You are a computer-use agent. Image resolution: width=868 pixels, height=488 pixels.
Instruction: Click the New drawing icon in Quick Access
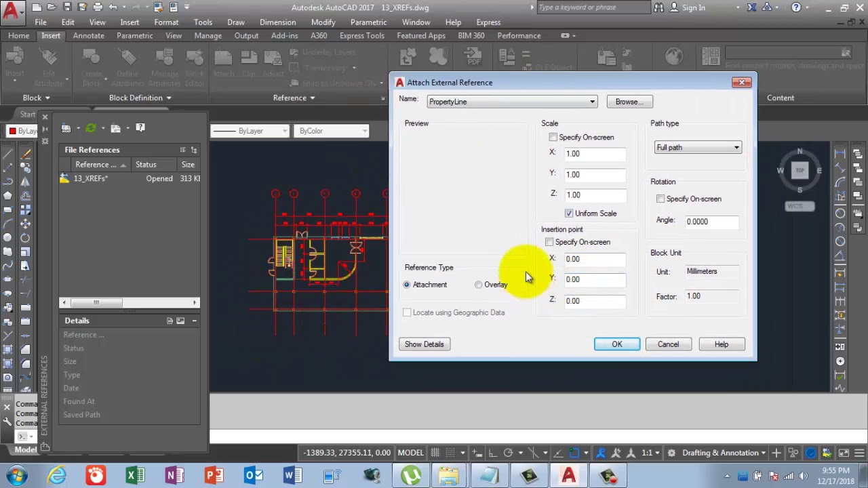[x=37, y=7]
